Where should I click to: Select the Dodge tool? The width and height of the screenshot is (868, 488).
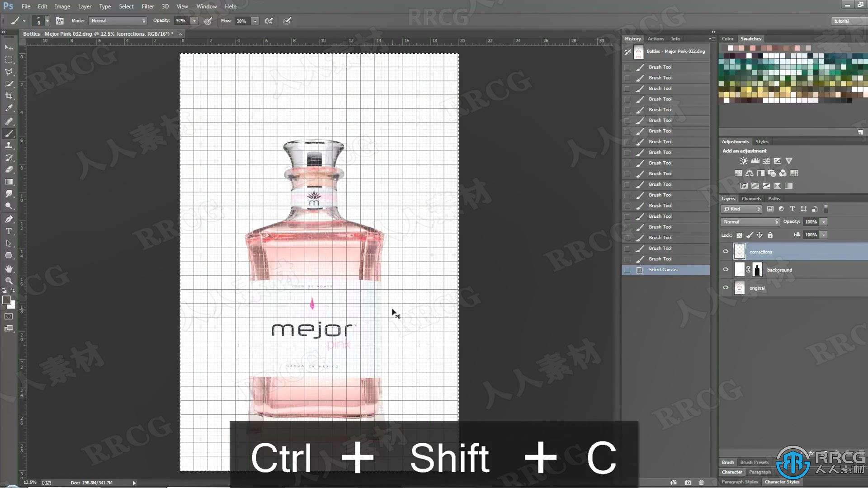coord(9,206)
